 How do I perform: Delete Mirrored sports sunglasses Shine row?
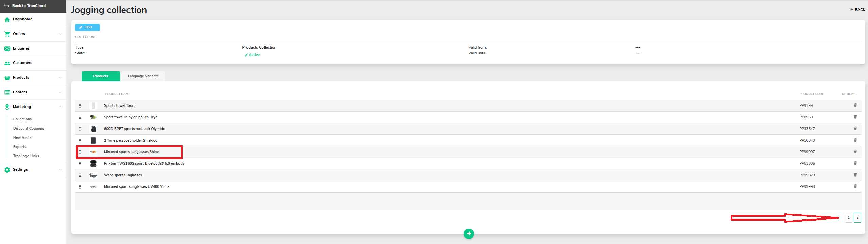coord(855,152)
